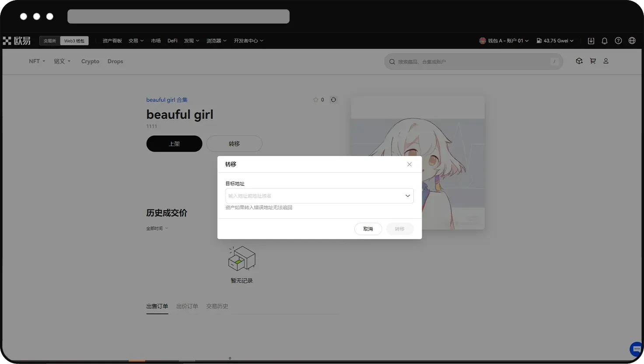Switch to the 交易所 mode toggle

click(x=50, y=41)
